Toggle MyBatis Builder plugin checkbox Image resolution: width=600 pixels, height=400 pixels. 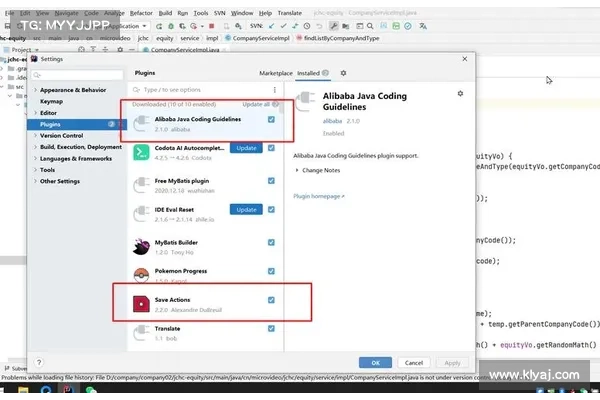271,242
